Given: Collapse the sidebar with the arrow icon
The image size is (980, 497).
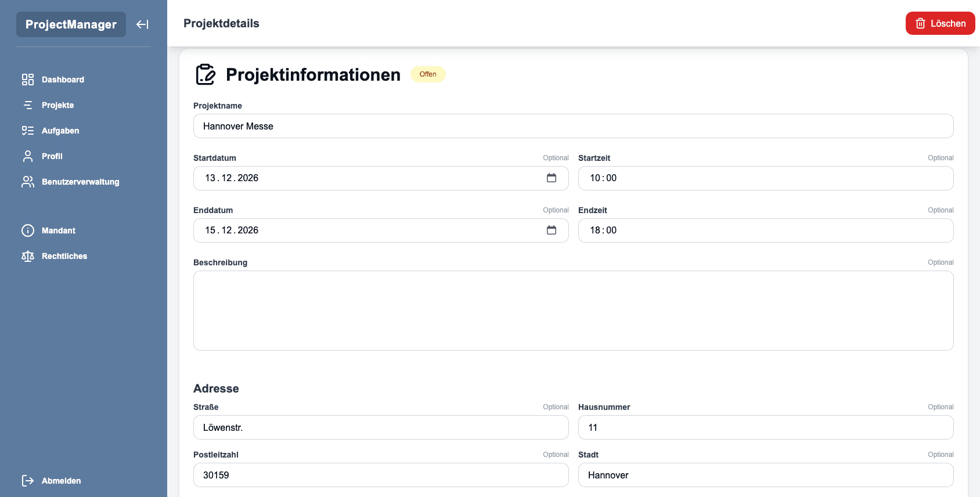Looking at the screenshot, I should pos(142,24).
